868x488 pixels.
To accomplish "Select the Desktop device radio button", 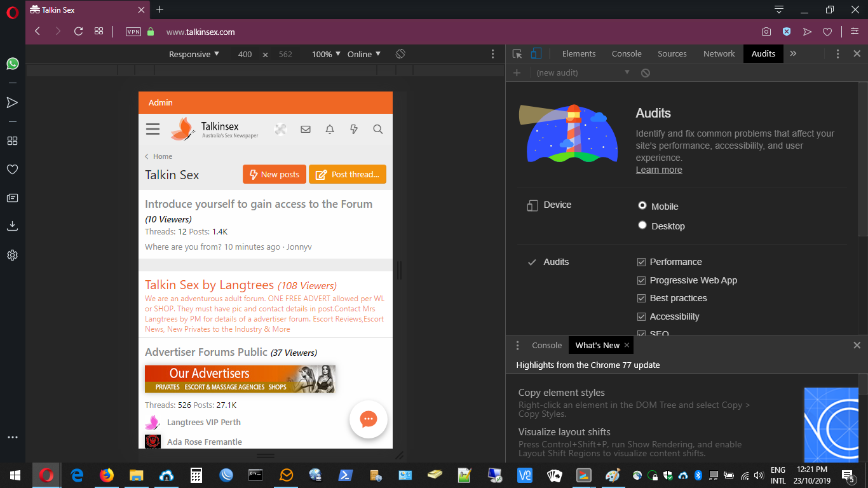I will tap(642, 225).
